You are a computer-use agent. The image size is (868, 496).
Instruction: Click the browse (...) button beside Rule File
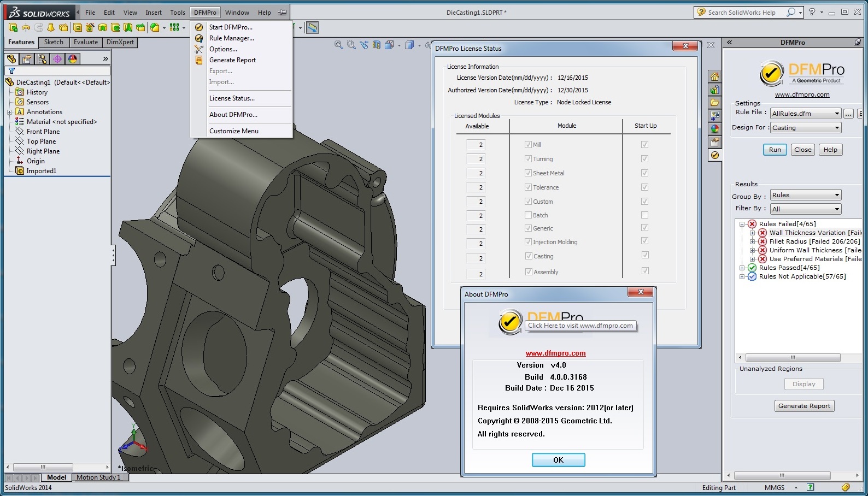848,114
